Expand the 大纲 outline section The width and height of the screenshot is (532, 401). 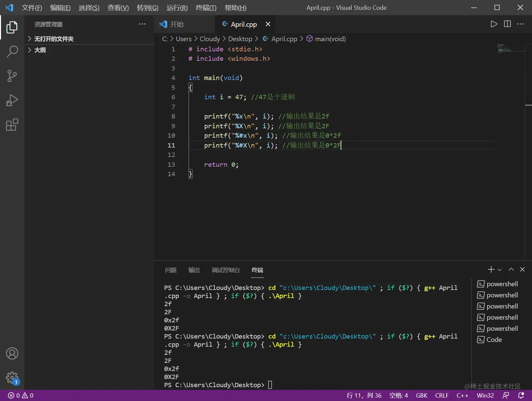coord(40,50)
